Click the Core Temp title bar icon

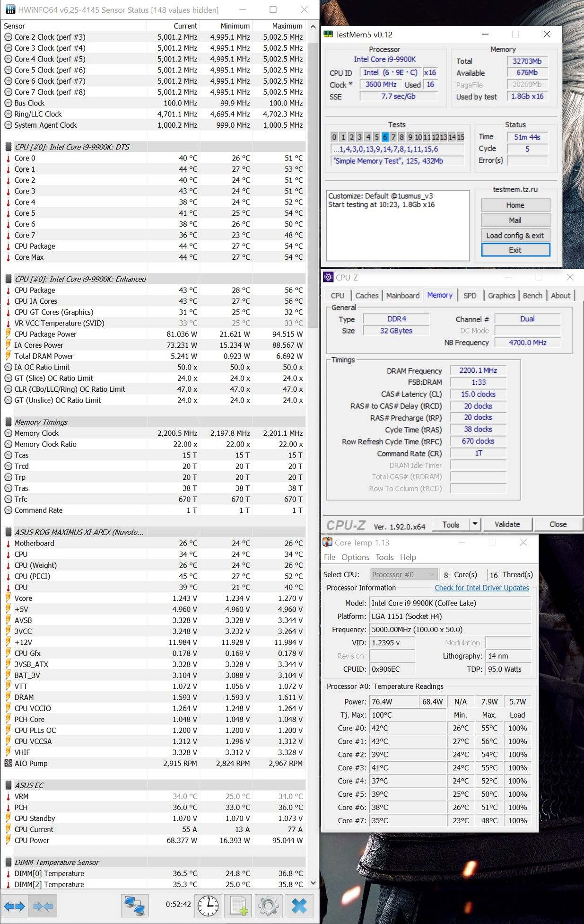327,542
